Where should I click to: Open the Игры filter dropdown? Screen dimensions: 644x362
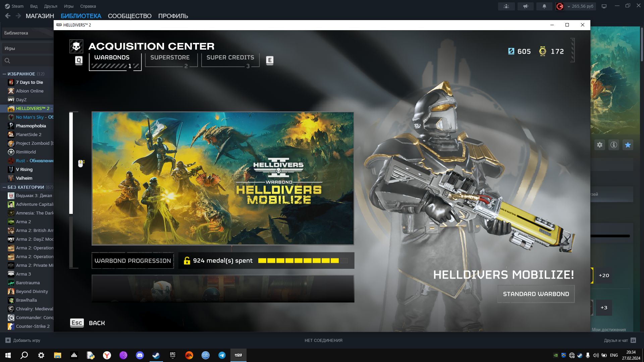pyautogui.click(x=28, y=48)
